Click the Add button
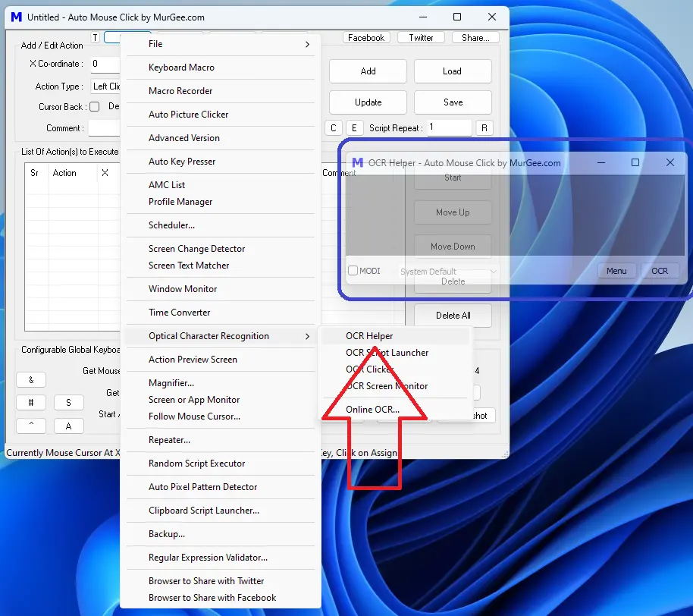Screen dimensions: 693x616 coord(368,71)
